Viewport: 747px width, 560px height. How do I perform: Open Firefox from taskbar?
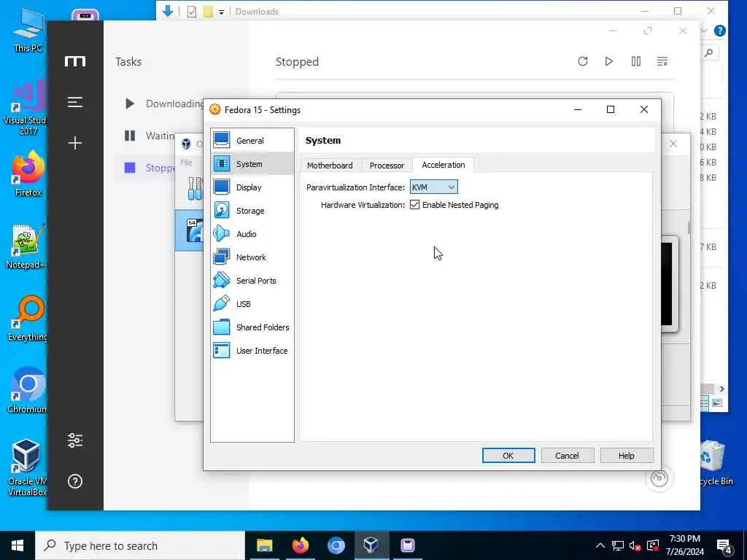coord(300,545)
